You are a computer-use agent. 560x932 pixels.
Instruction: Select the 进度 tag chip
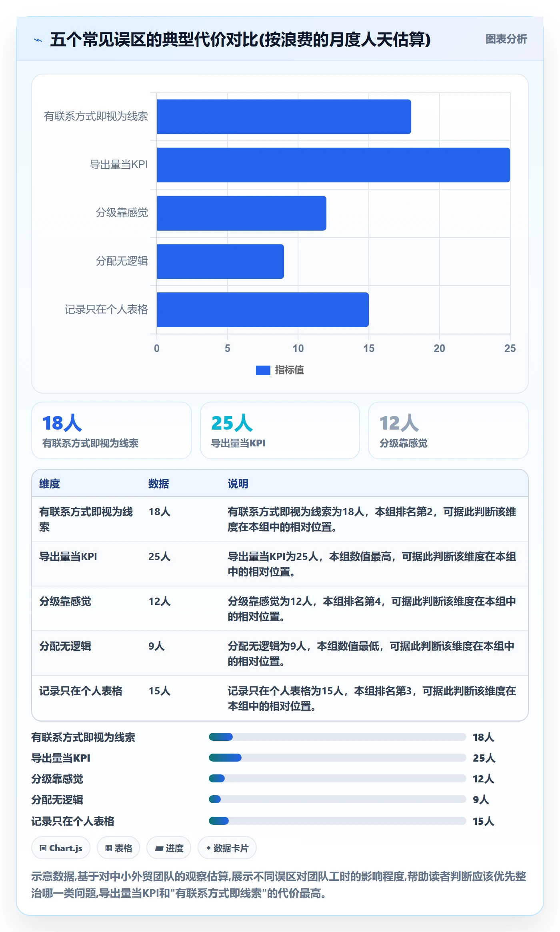coord(169,848)
